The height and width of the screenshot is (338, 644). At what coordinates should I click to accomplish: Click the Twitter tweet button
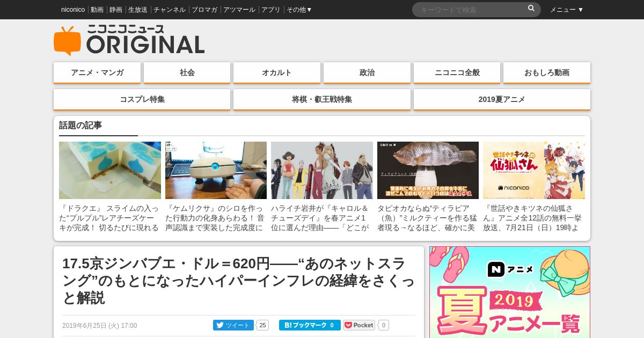click(233, 325)
